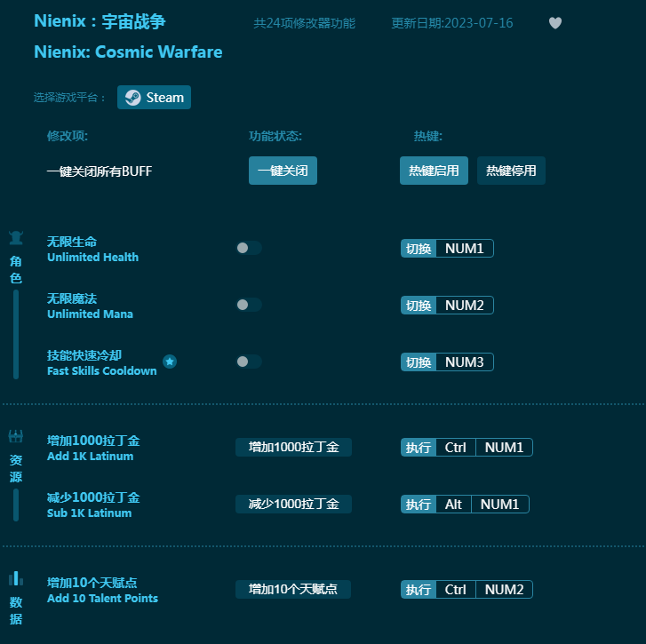Click the character helmet category icon

(16, 238)
